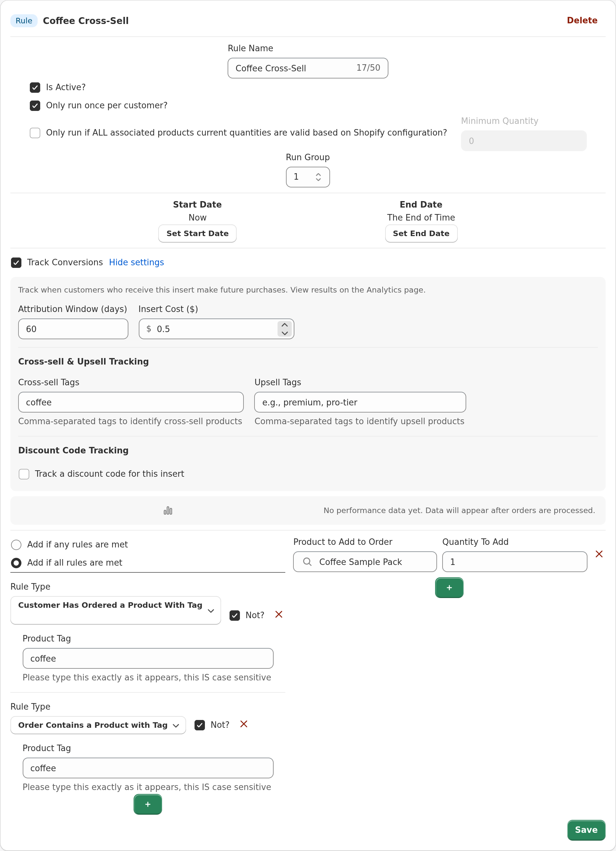Click the search icon in the Coffee Sample Pack field

(307, 562)
